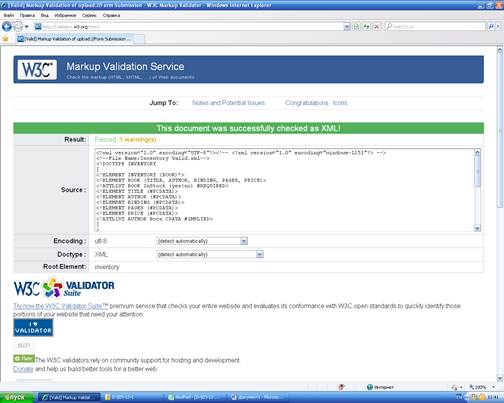Click the Source box scroll up arrow
Screen dimensions: 504x403
point(477,152)
